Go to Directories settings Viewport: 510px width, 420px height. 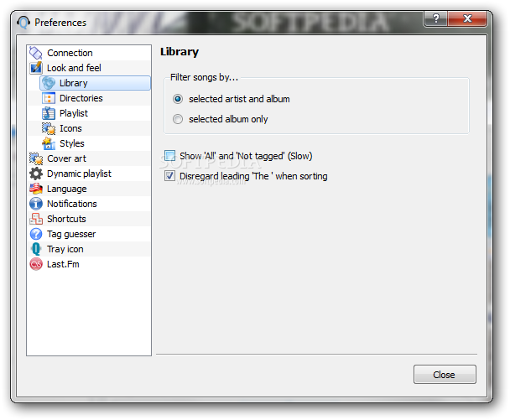click(x=95, y=98)
